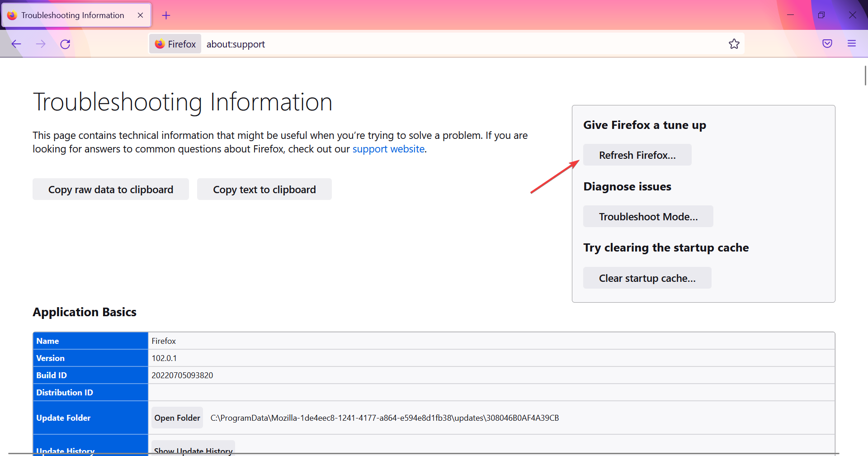Click the Refresh Firefox... button
This screenshot has width=868, height=456.
click(637, 155)
